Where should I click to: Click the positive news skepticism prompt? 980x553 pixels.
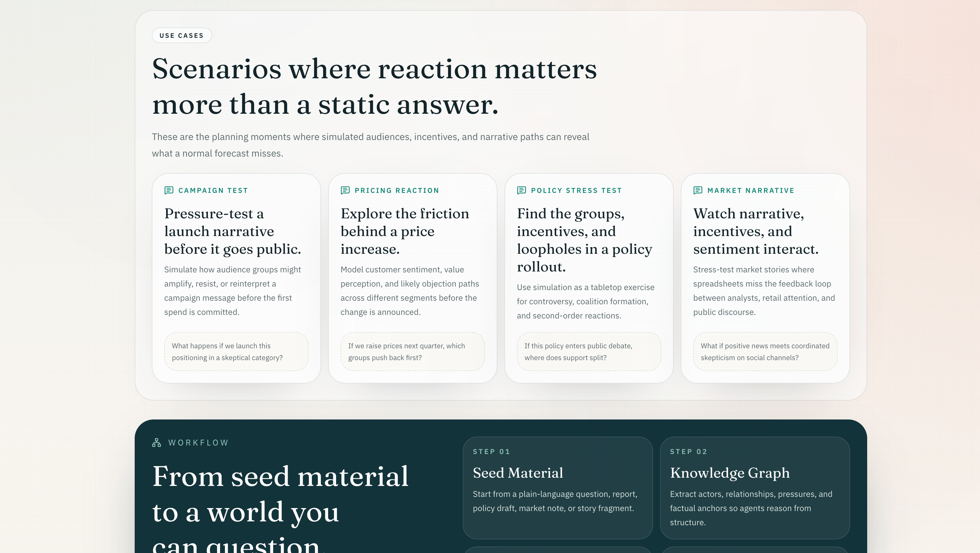click(x=765, y=352)
